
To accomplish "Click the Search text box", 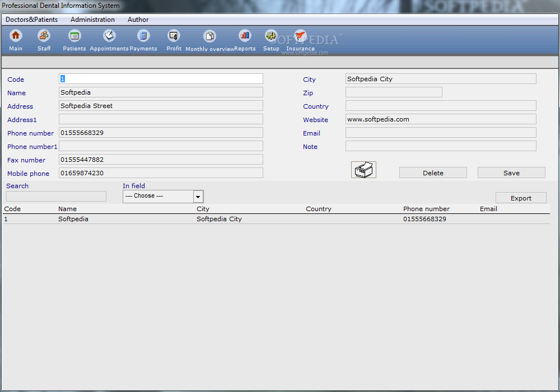I will [x=56, y=197].
